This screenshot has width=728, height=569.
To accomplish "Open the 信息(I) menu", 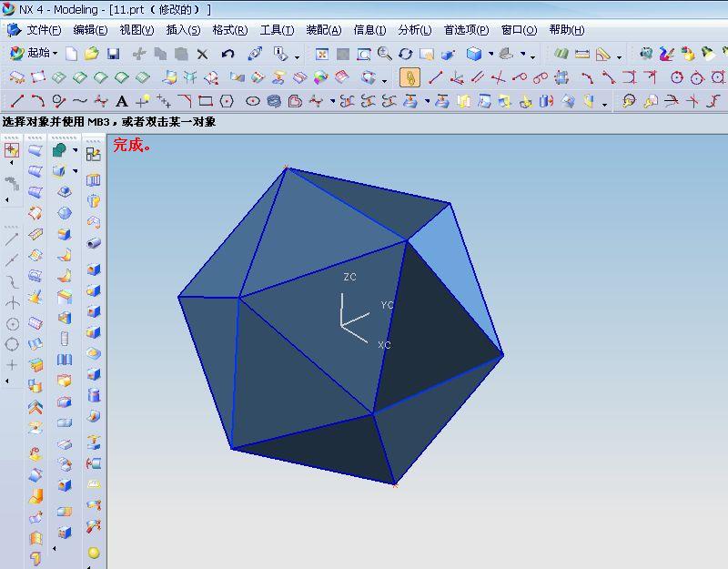I will tap(369, 30).
